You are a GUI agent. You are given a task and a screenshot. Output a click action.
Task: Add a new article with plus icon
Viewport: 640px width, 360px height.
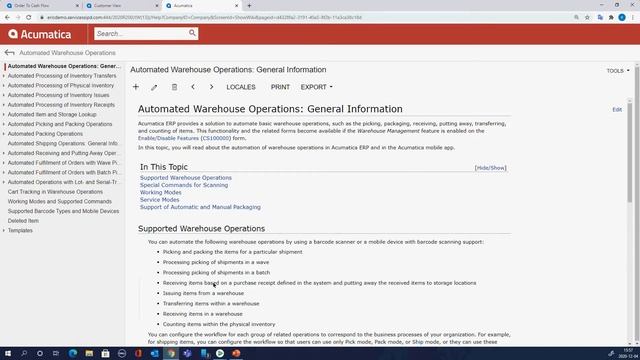coord(136,87)
